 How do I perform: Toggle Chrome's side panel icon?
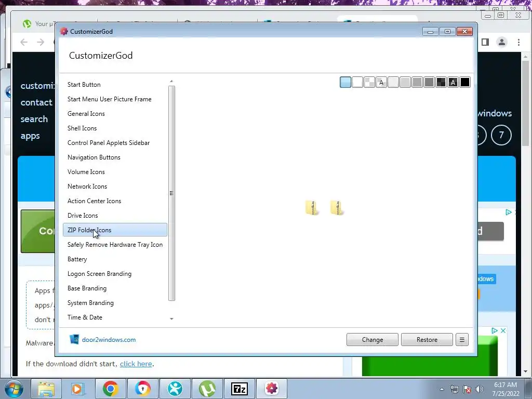486,42
